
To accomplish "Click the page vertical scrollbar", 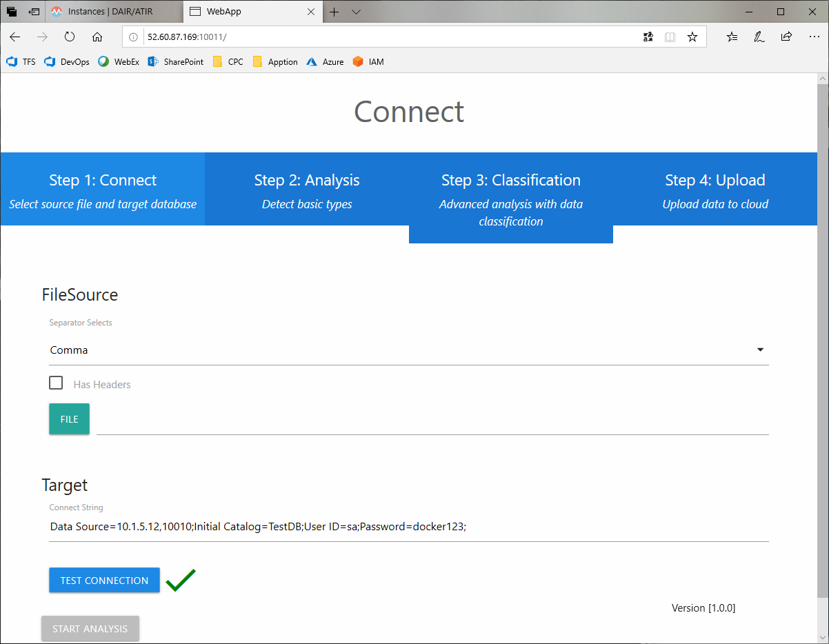I will [x=823, y=345].
